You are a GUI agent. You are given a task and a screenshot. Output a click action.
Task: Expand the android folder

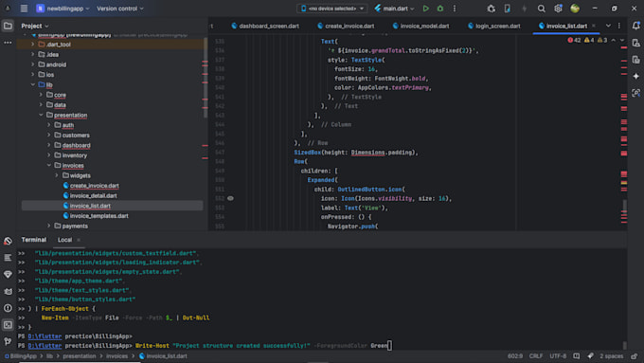[x=33, y=64]
